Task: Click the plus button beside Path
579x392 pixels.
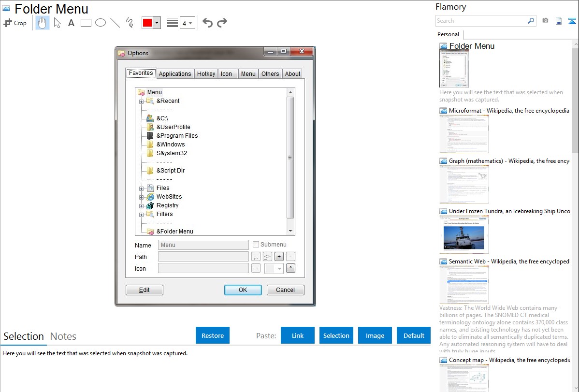Action: pos(279,256)
